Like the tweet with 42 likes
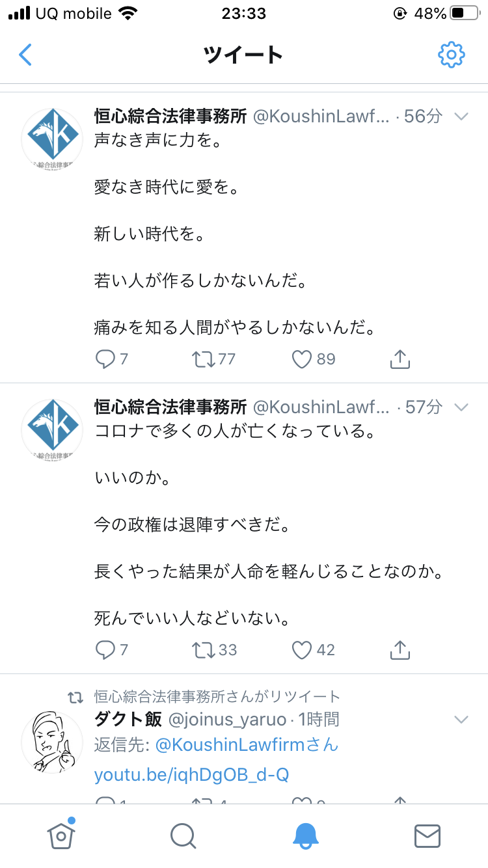 point(301,649)
